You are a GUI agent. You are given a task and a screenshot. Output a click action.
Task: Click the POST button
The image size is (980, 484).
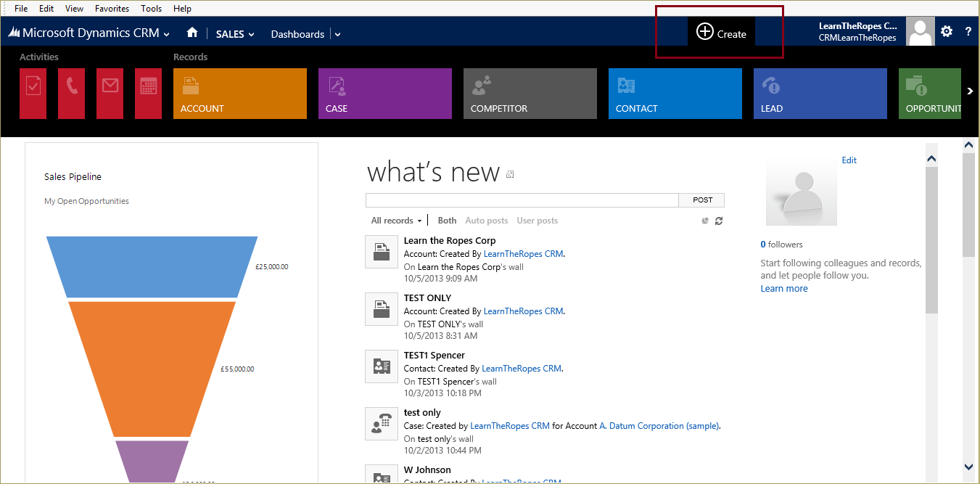point(701,200)
